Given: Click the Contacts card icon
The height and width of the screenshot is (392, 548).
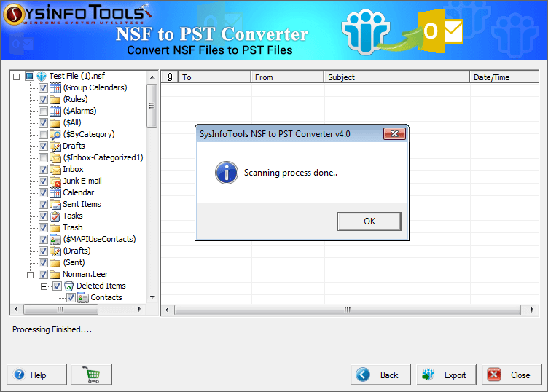Looking at the screenshot, I should (x=83, y=298).
